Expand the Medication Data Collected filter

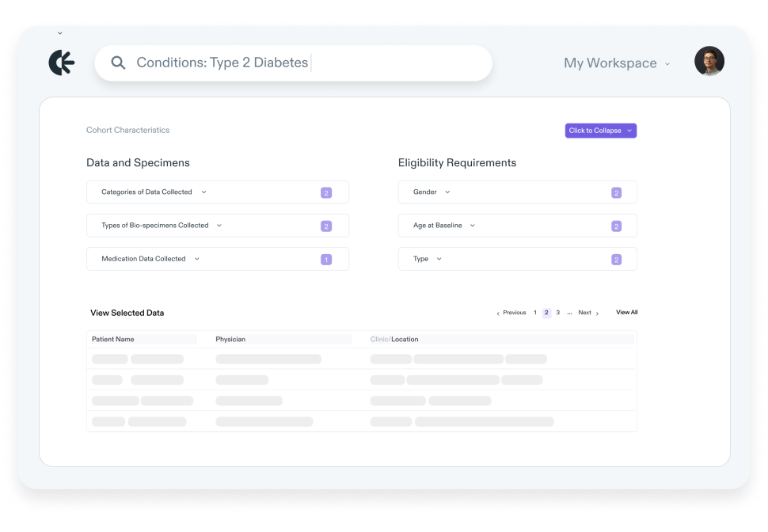point(198,259)
